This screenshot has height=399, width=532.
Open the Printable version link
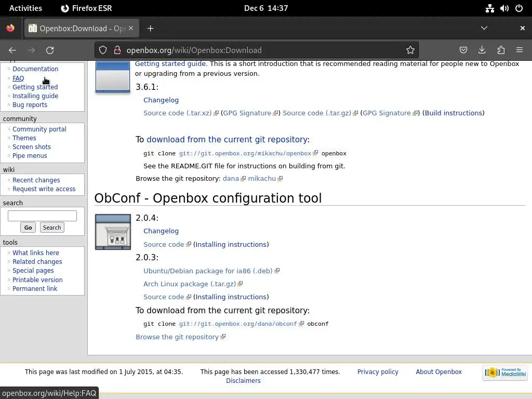(x=37, y=280)
